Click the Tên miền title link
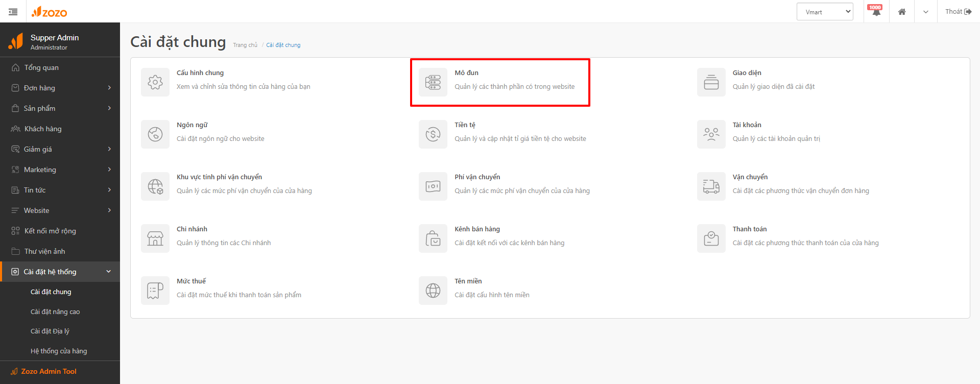The width and height of the screenshot is (980, 384). click(x=468, y=281)
